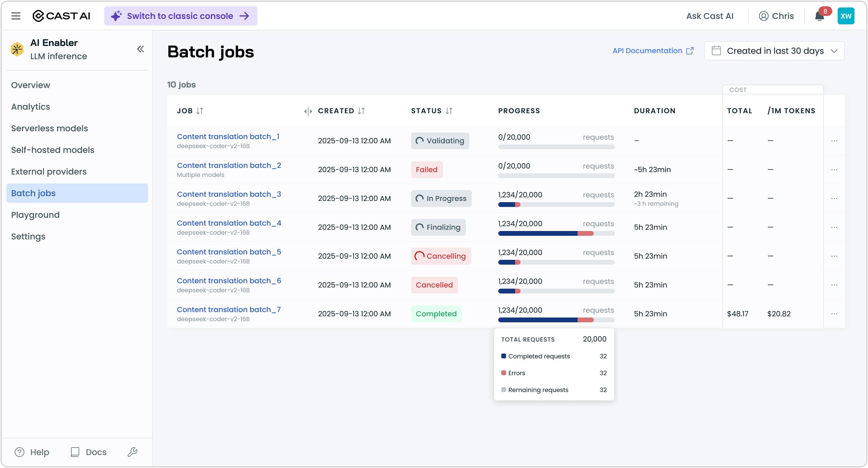Click the AI Enabler hexagon logo

tap(17, 49)
